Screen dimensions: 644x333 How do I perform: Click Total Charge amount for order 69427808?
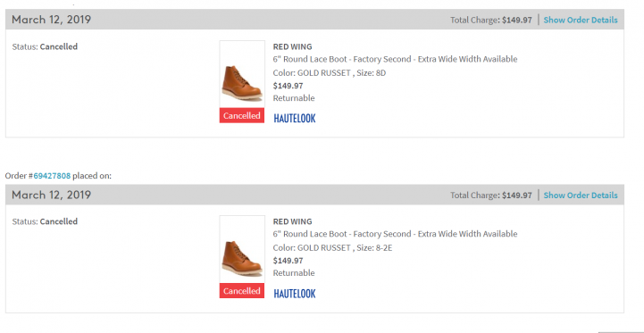[x=516, y=195]
